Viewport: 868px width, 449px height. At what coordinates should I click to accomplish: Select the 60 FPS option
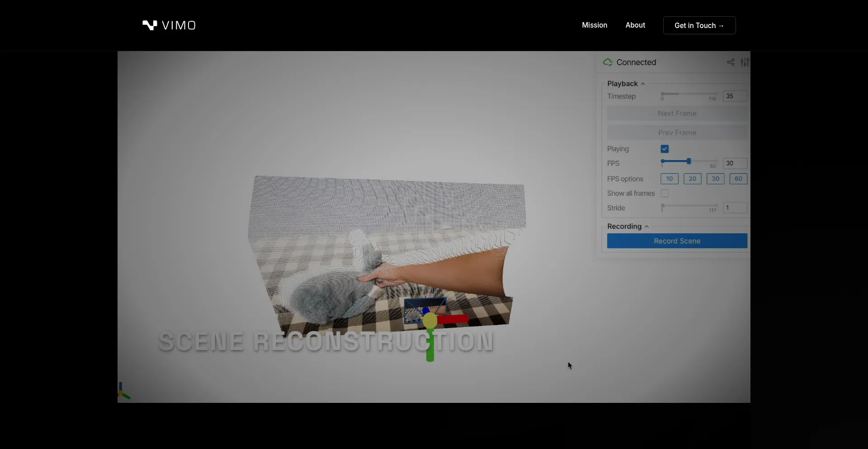tap(738, 179)
